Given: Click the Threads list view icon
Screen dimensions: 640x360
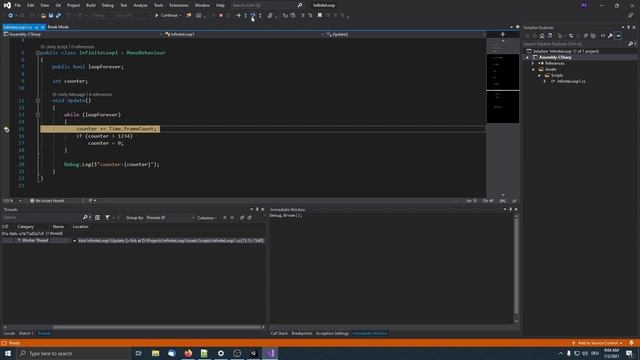Looking at the screenshot, I should 98,218.
